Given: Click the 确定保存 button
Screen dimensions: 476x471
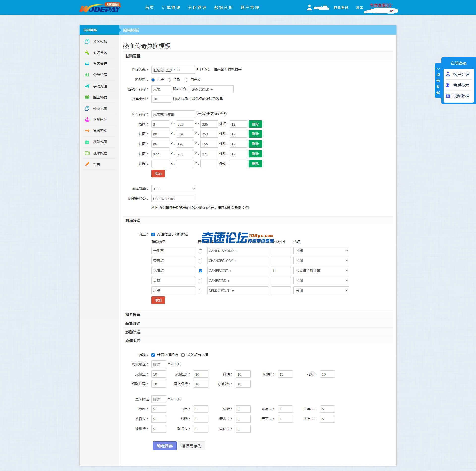Looking at the screenshot, I should tap(164, 446).
